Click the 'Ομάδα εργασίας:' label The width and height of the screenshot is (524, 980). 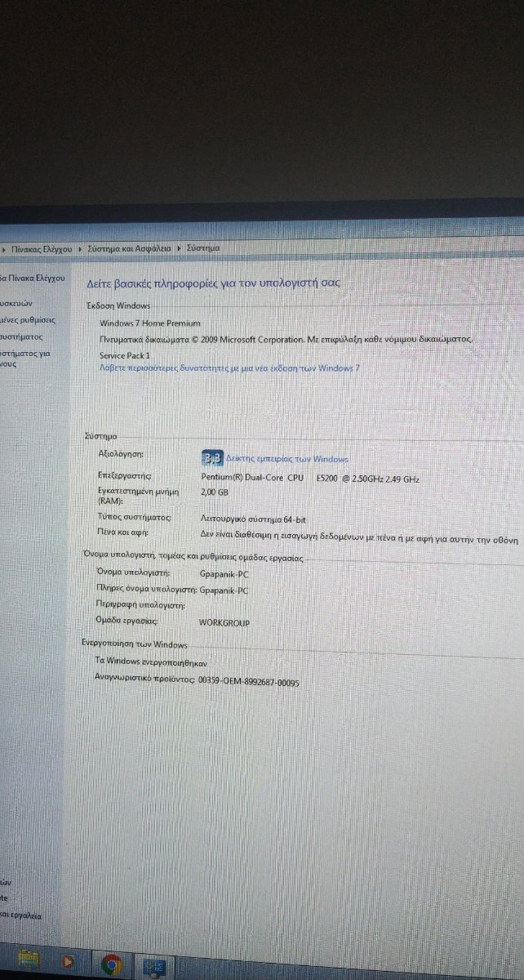coord(127,622)
